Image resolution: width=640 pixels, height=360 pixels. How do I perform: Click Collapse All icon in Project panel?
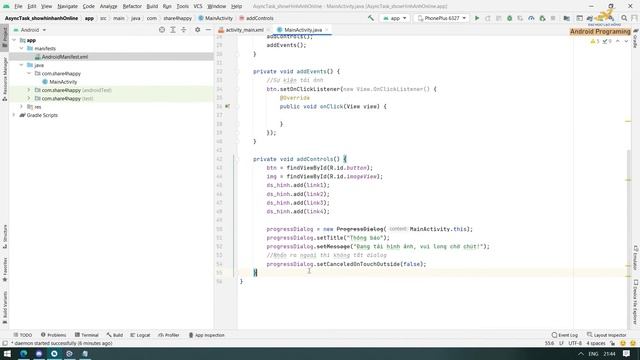coord(184,30)
